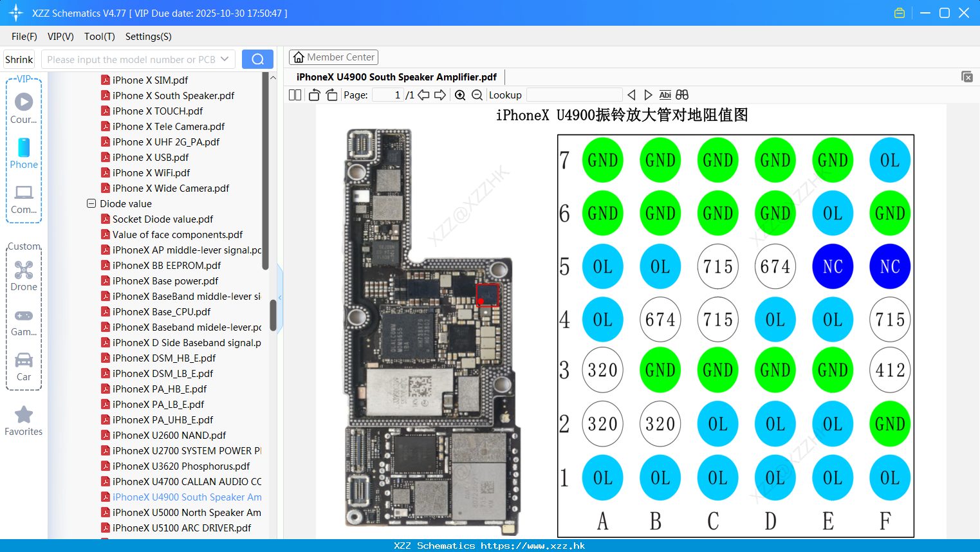Find next lookup result

648,95
